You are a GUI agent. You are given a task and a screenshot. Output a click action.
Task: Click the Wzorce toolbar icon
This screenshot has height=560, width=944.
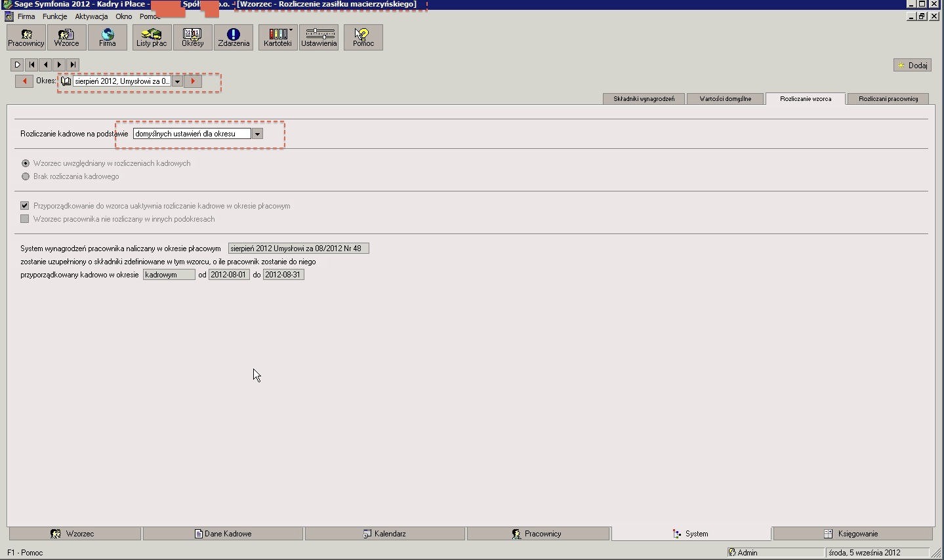[66, 37]
